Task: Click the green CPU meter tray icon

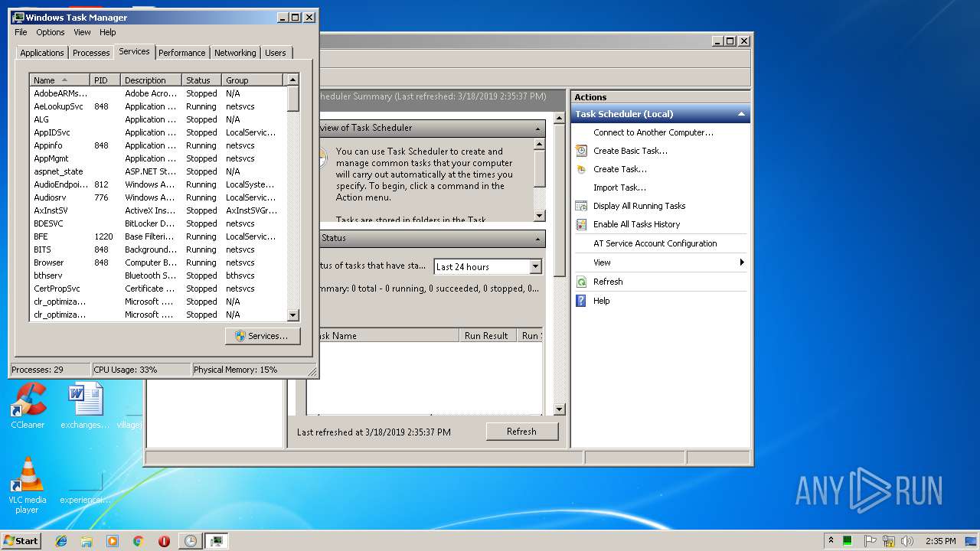Action: pos(848,541)
